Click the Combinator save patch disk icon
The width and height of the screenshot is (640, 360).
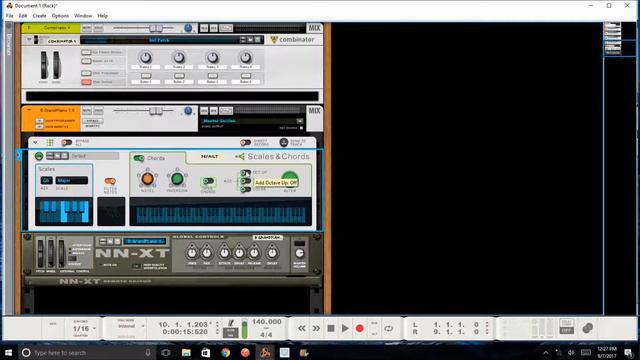coord(258,40)
